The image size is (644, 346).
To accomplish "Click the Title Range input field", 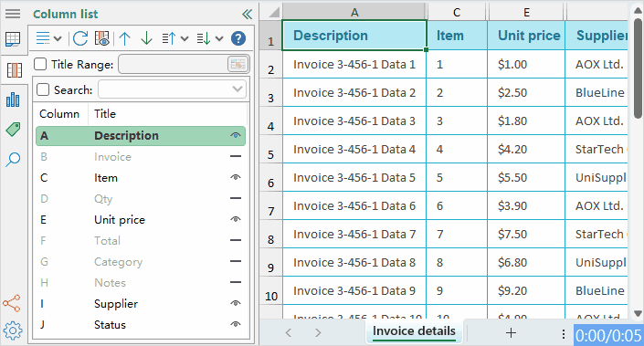I will (173, 65).
